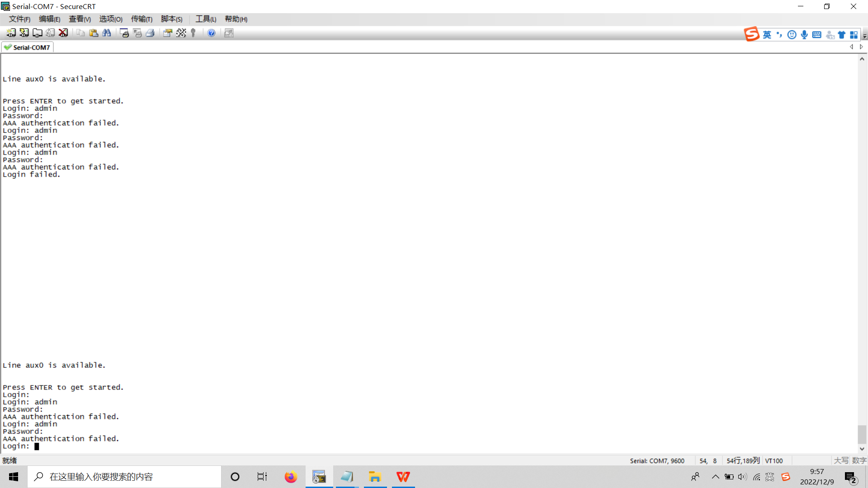Open Session Options properties icon
Viewport: 868px width, 488px height.
[168, 33]
